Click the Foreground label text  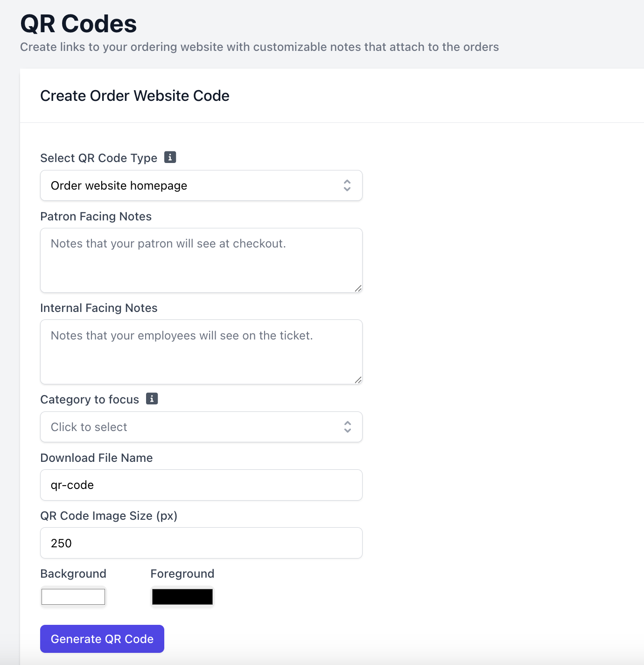coord(182,573)
